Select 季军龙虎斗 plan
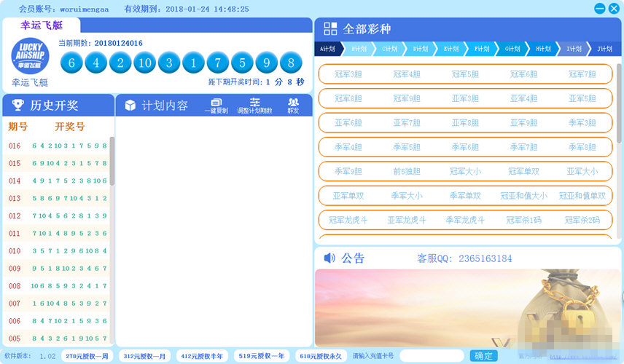This screenshot has height=364, width=624. coord(465,220)
